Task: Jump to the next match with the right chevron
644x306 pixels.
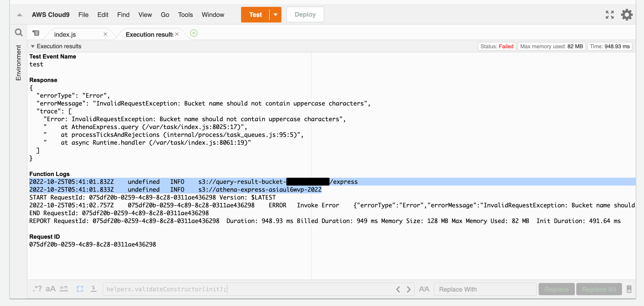Action: click(x=409, y=289)
